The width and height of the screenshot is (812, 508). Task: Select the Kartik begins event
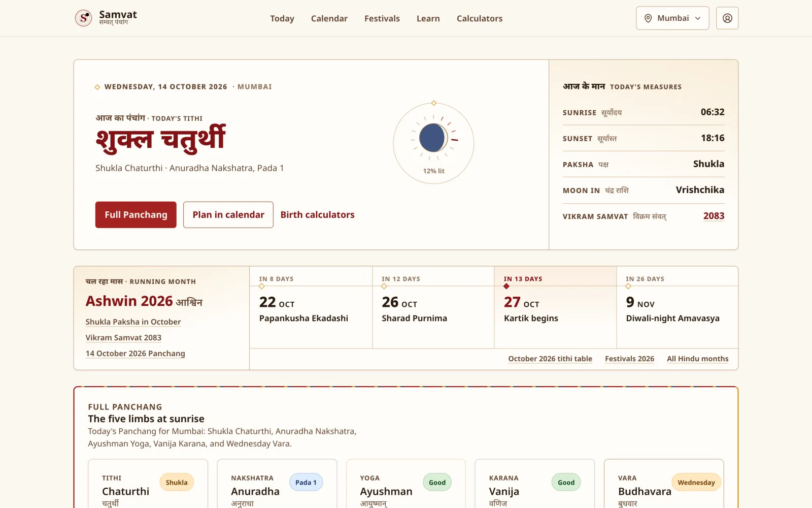(556, 307)
